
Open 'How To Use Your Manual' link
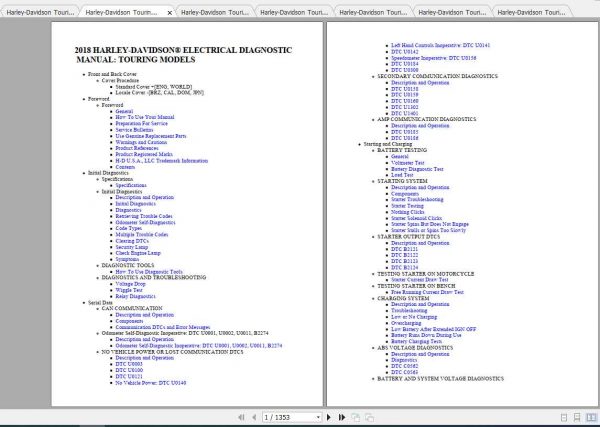point(145,117)
